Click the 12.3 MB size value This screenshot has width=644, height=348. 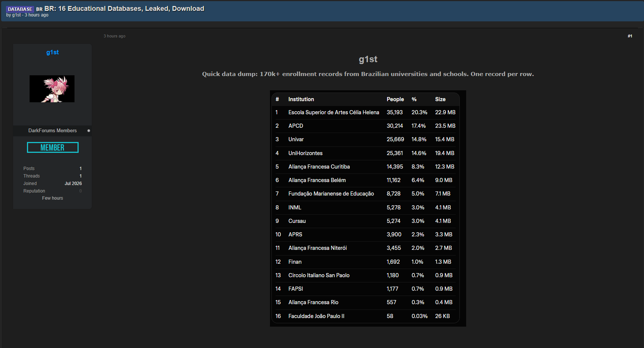click(445, 167)
